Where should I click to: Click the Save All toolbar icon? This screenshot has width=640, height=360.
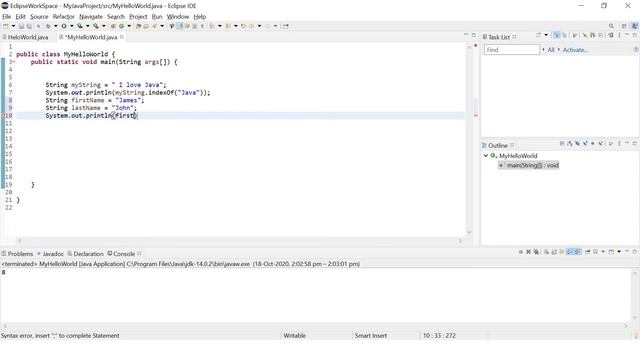pos(29,26)
